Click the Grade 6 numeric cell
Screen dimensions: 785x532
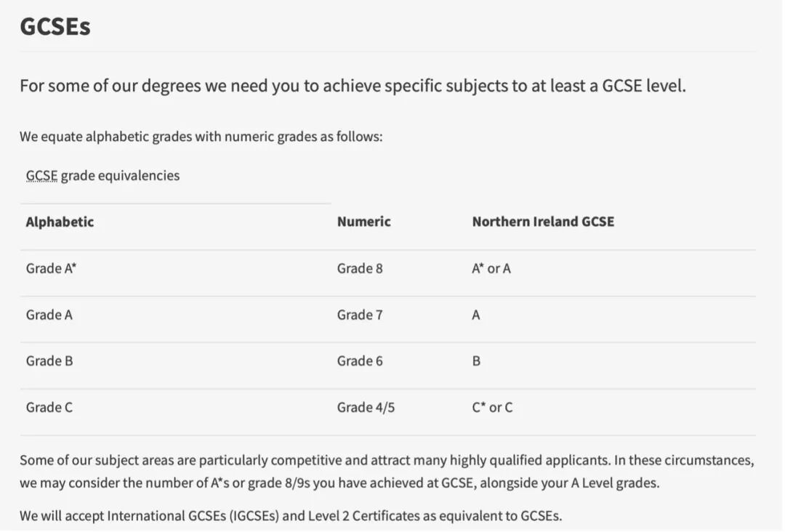pos(359,361)
